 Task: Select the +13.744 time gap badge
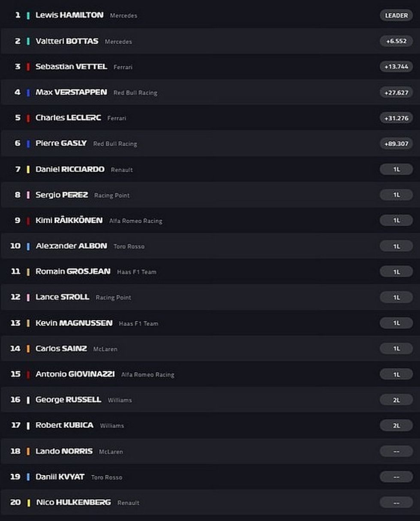click(396, 66)
